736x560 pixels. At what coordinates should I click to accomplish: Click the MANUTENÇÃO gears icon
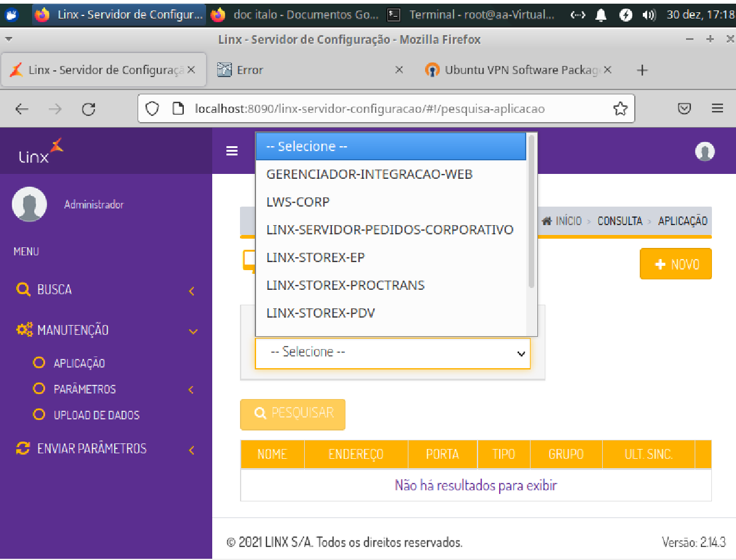(x=24, y=329)
